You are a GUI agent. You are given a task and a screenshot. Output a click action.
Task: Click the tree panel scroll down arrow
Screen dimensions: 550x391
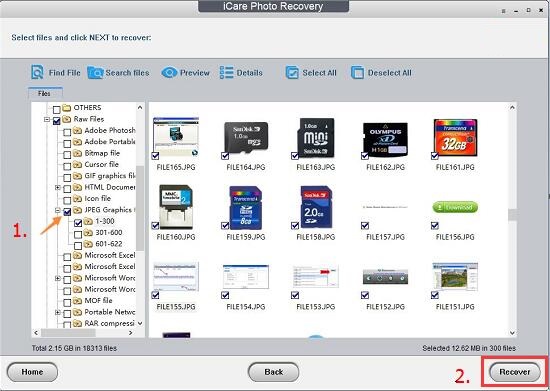[140, 323]
